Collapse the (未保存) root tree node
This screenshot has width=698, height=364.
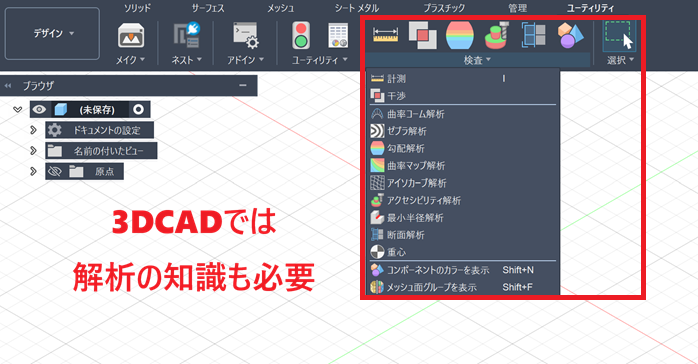(18, 109)
